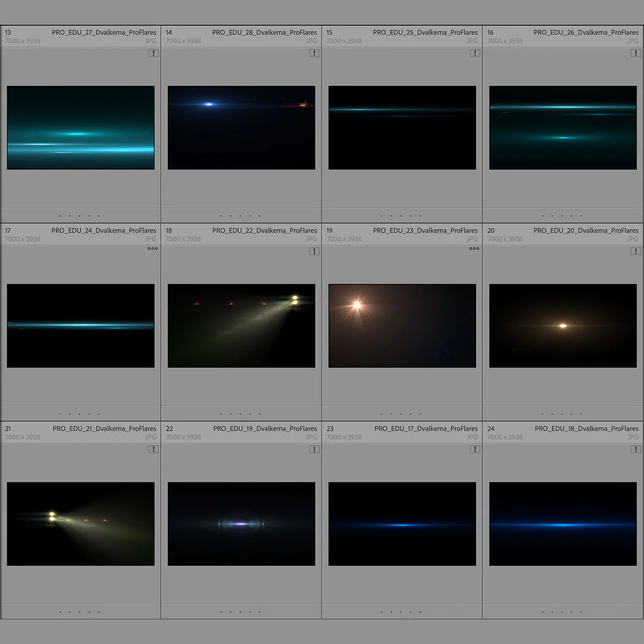Click the PRO_EDU_17_Dvalkema_ProFlares file name
Image resolution: width=644 pixels, height=644 pixels.
pos(426,428)
